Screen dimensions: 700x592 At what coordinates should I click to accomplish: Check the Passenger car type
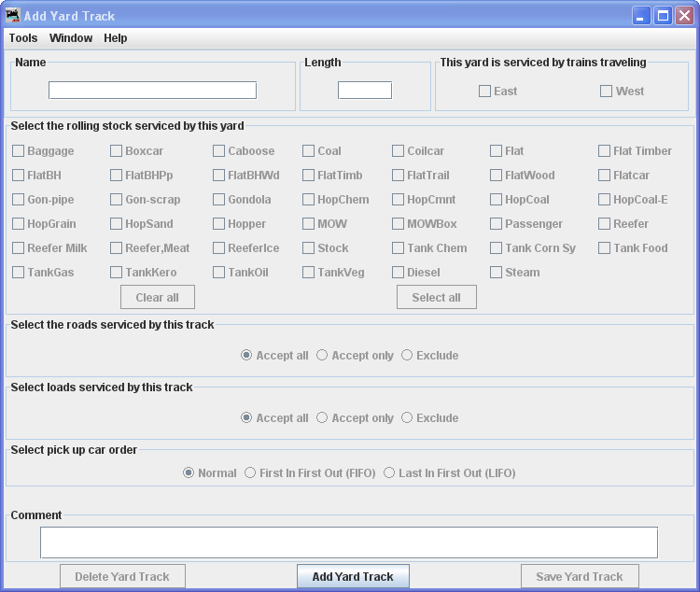point(497,224)
